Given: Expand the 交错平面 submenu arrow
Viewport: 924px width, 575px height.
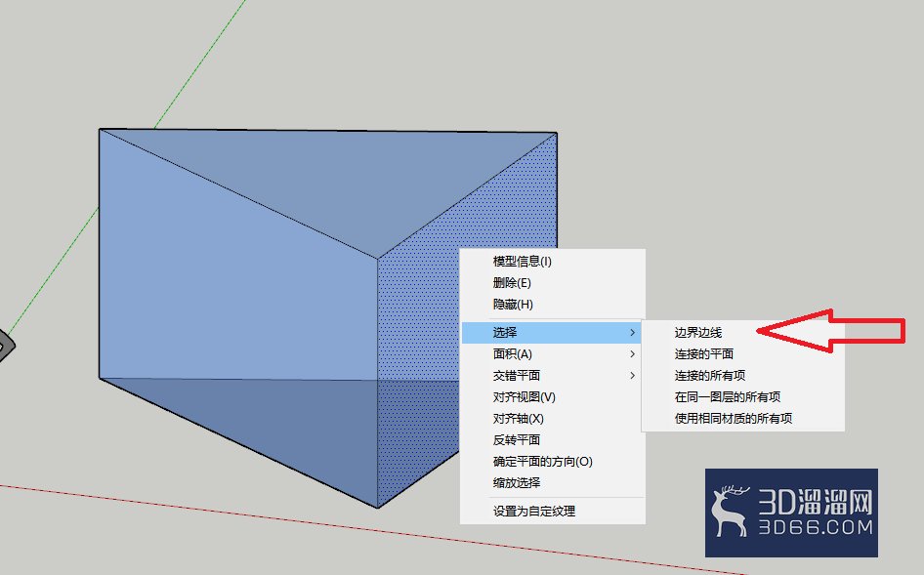Looking at the screenshot, I should (632, 375).
